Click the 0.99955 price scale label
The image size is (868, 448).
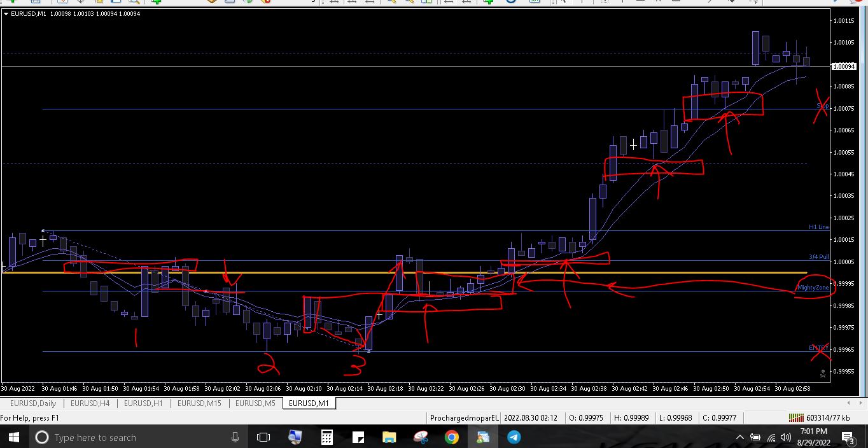843,371
